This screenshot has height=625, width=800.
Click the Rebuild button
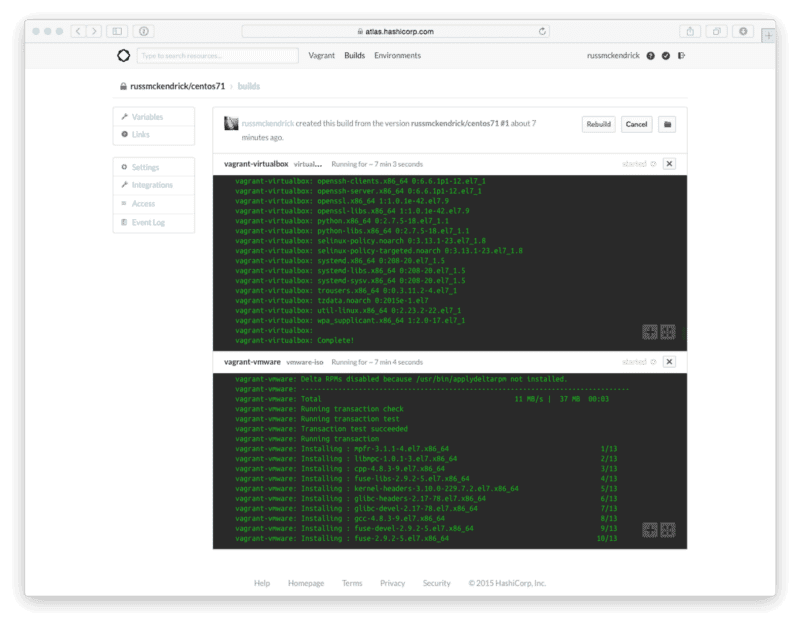[x=599, y=124]
